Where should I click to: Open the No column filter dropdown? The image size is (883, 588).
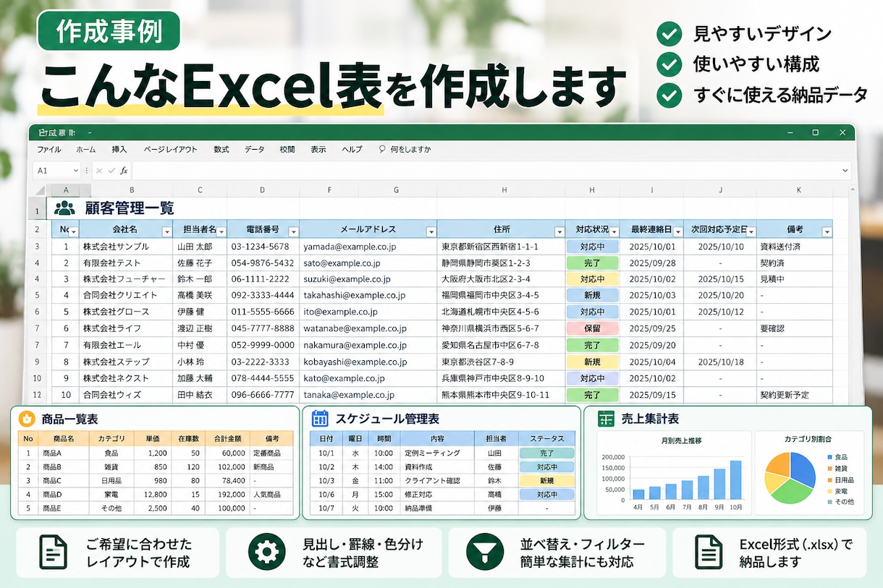pos(73,231)
